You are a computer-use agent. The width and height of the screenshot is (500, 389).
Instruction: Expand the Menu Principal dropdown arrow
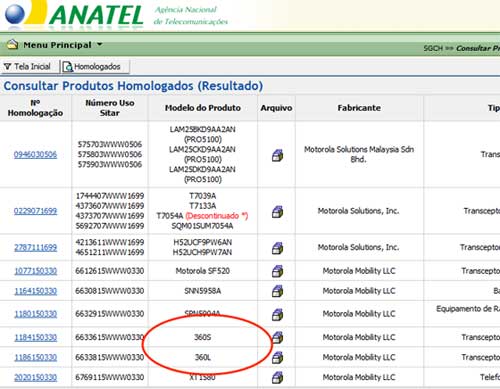pos(99,44)
